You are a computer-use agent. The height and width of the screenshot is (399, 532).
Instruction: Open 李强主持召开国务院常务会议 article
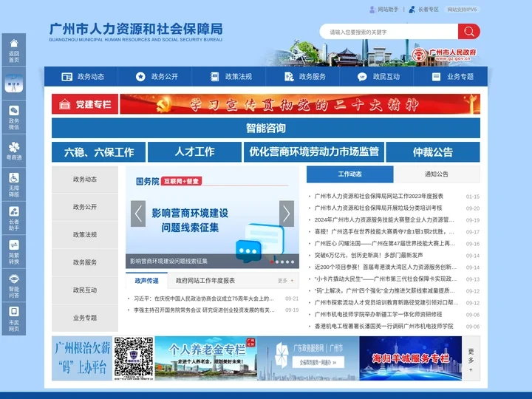204,310
